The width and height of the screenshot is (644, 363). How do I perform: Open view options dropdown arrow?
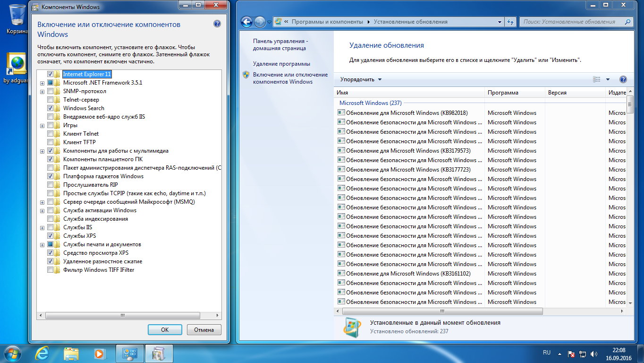tap(608, 79)
